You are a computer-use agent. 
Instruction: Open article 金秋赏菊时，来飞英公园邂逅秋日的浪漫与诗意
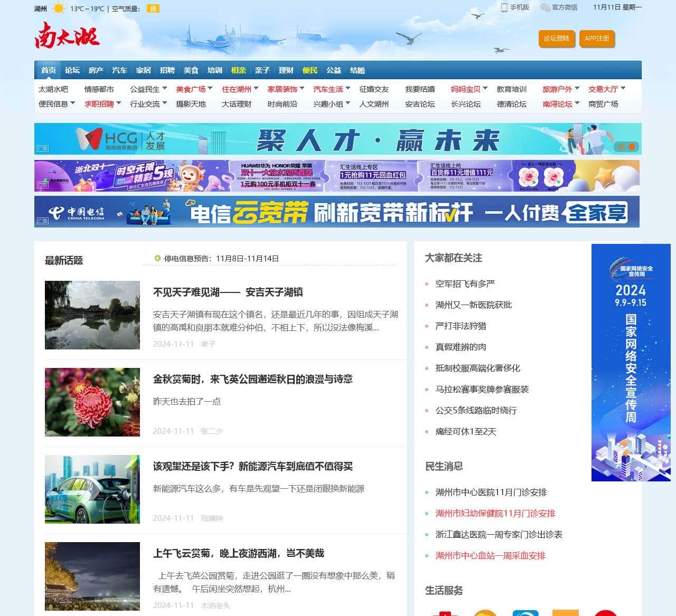tap(253, 379)
